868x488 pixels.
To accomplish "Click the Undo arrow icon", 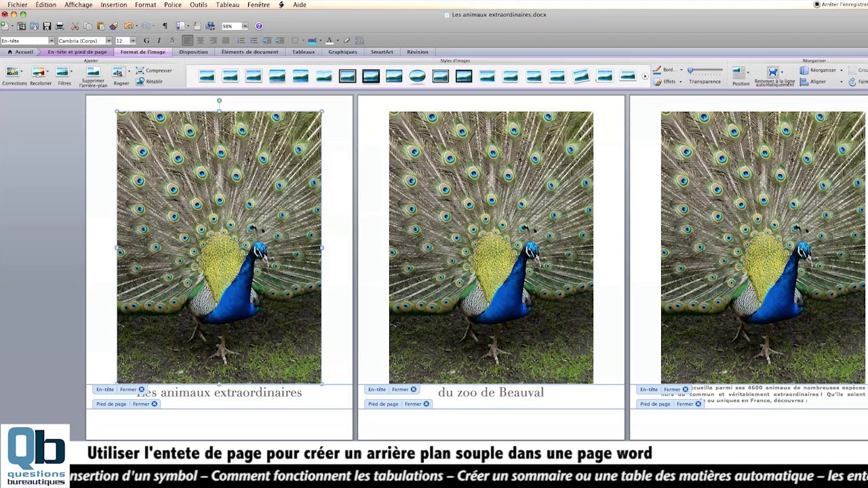I will [129, 26].
